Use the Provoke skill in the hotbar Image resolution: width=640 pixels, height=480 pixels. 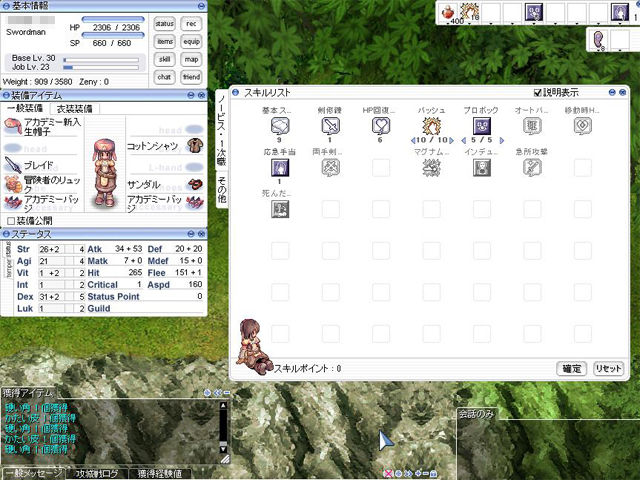534,12
